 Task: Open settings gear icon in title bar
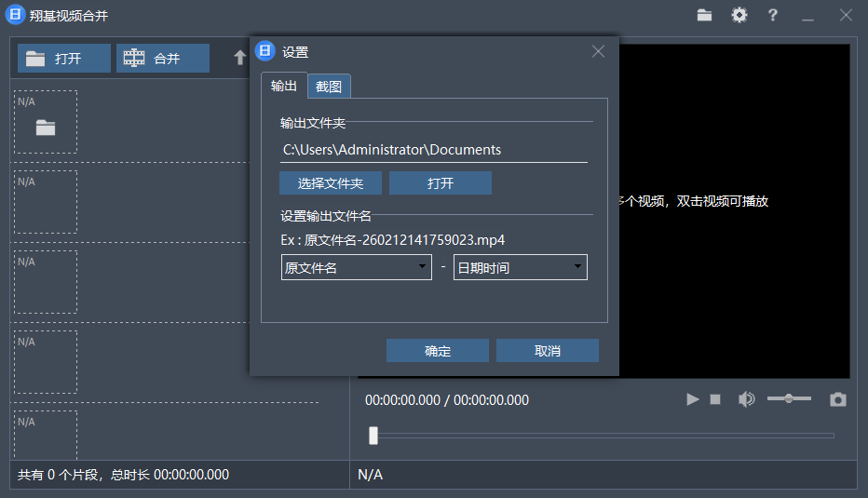tap(739, 15)
